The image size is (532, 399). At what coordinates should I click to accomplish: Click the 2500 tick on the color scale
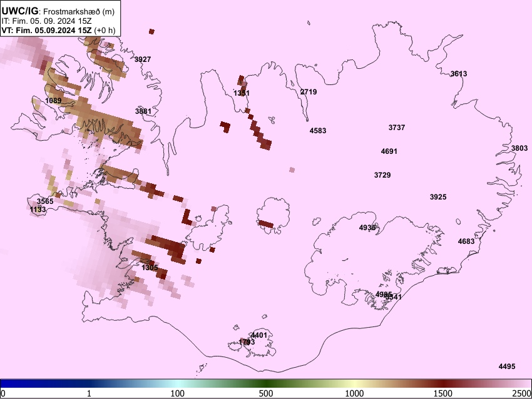[522, 393]
